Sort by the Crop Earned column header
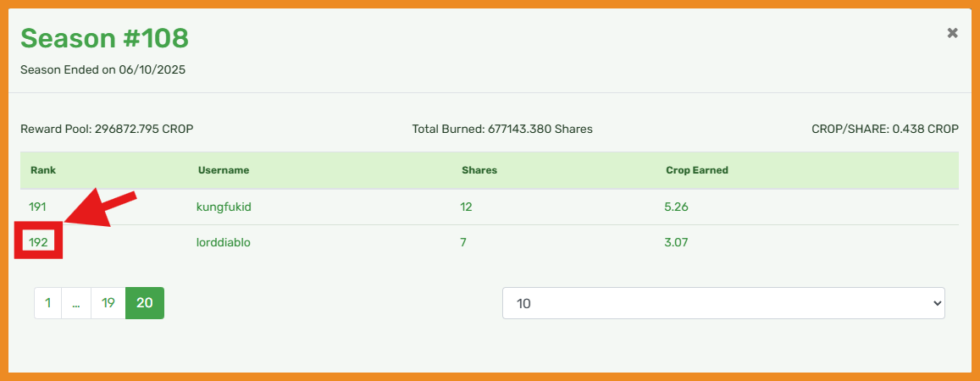980x381 pixels. click(x=697, y=170)
